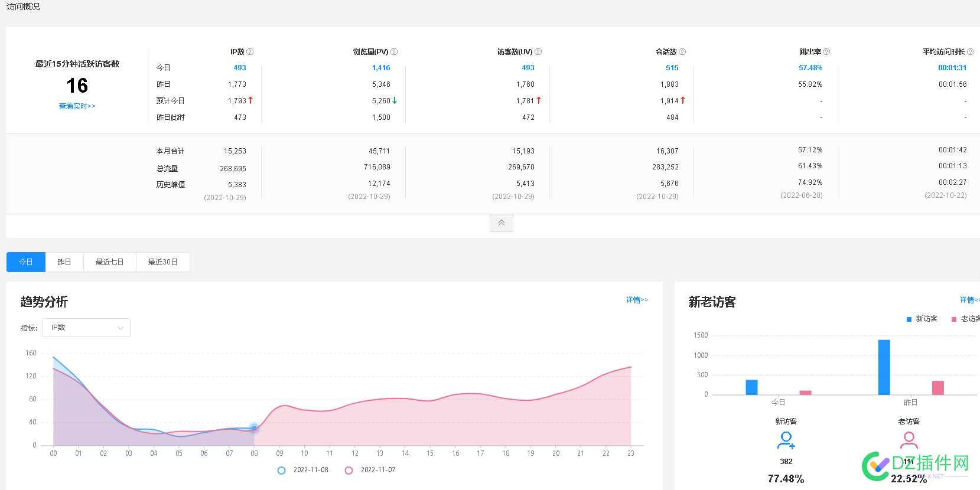Image resolution: width=980 pixels, height=490 pixels.
Task: Click 历史峰值 UV value 5,413
Action: [525, 184]
